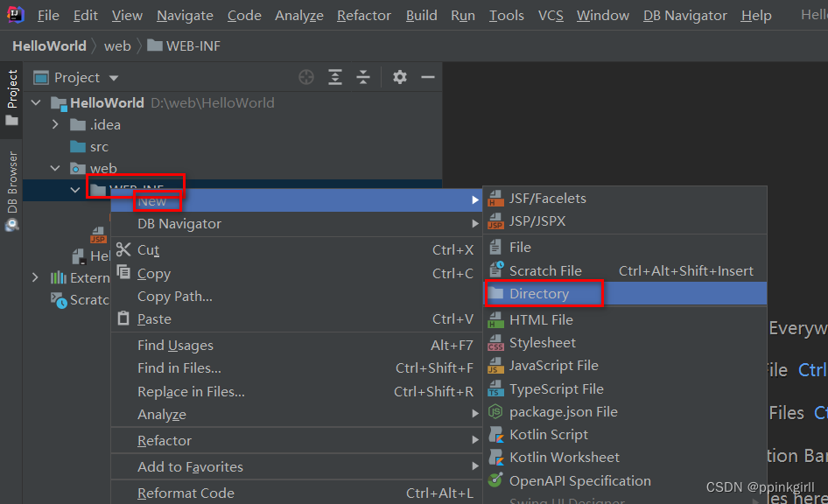Image resolution: width=828 pixels, height=504 pixels.
Task: Expand the External Libraries node
Action: (x=35, y=277)
